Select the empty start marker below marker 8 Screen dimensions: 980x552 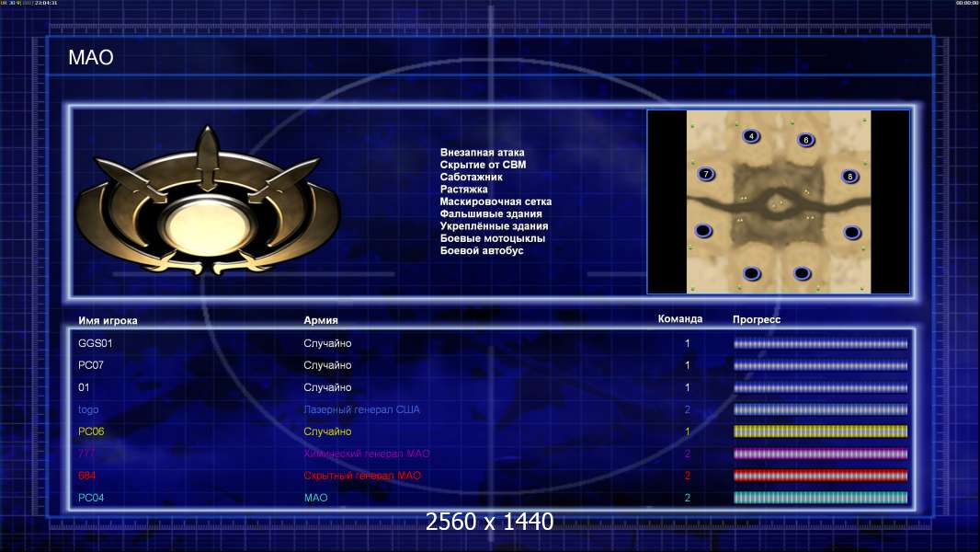pyautogui.click(x=852, y=233)
